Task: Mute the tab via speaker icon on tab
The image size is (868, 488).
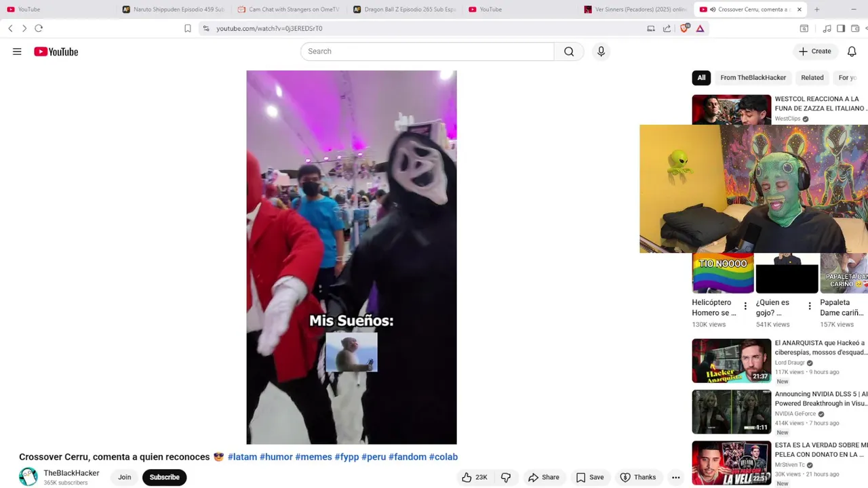Action: tap(713, 9)
